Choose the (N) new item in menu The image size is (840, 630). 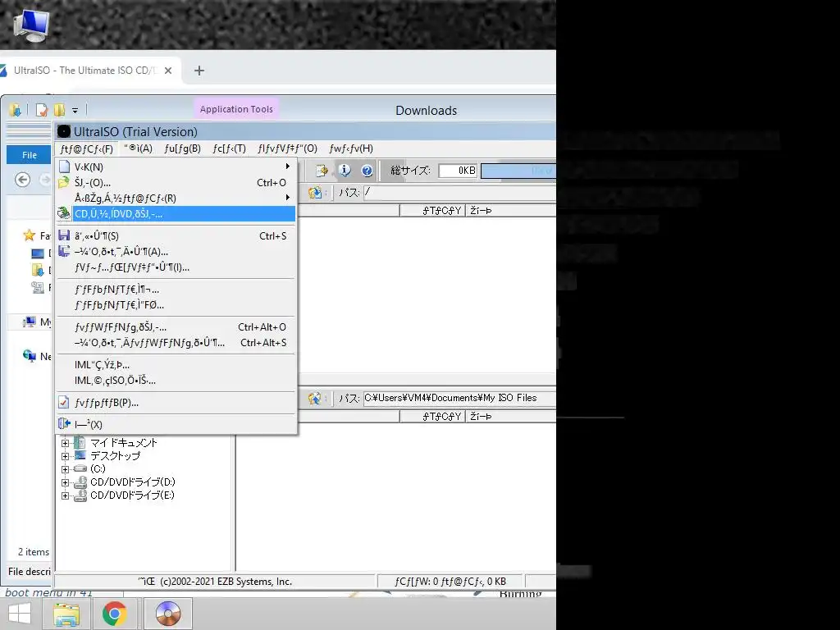coord(176,167)
